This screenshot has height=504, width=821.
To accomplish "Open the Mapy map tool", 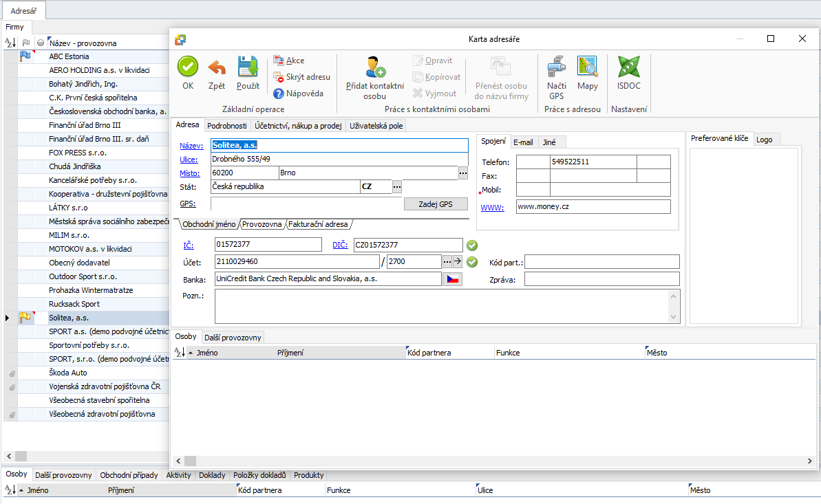I will pyautogui.click(x=588, y=67).
